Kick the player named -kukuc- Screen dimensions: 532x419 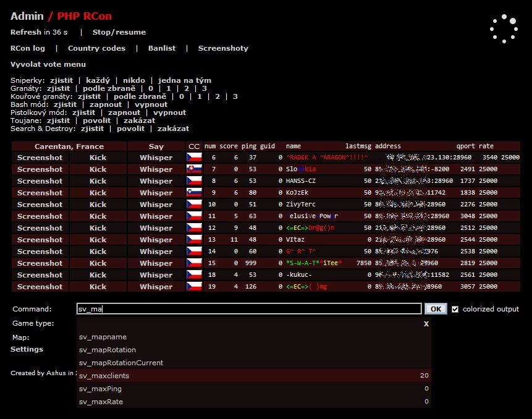click(98, 275)
